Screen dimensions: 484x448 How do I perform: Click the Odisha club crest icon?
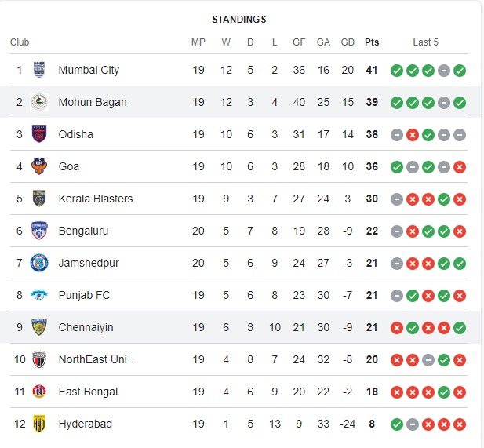(38, 134)
